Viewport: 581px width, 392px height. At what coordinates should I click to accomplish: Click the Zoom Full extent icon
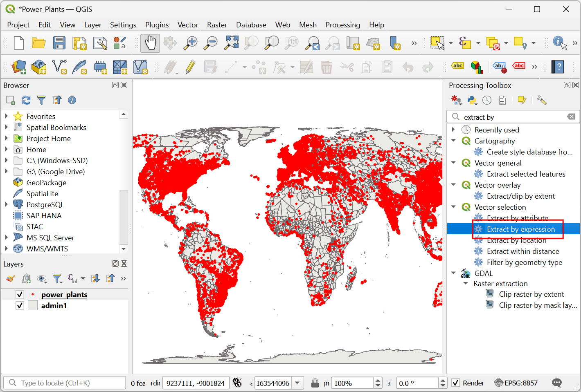tap(231, 43)
